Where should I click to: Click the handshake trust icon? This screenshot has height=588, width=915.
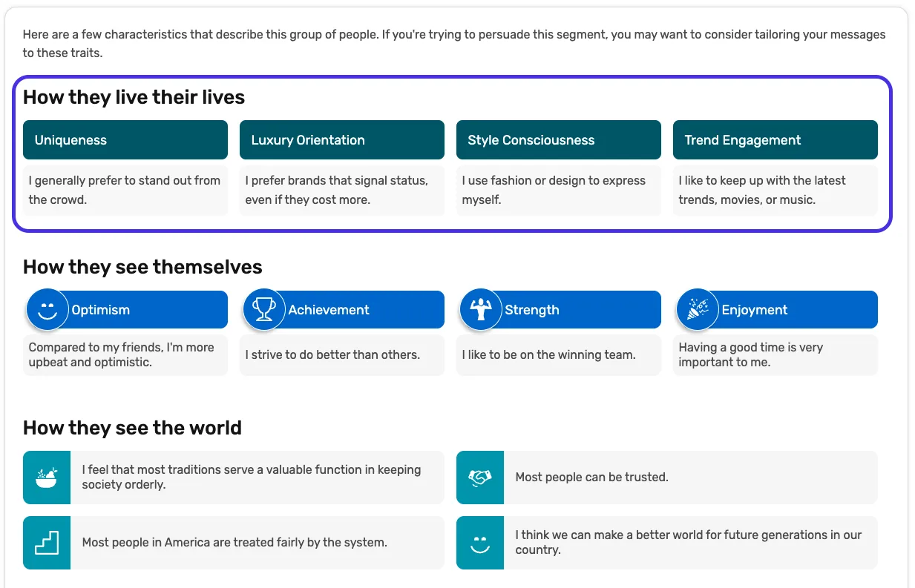click(x=480, y=478)
